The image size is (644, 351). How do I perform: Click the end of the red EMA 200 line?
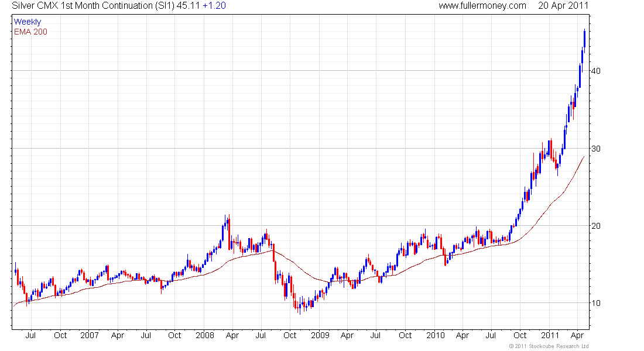click(584, 156)
